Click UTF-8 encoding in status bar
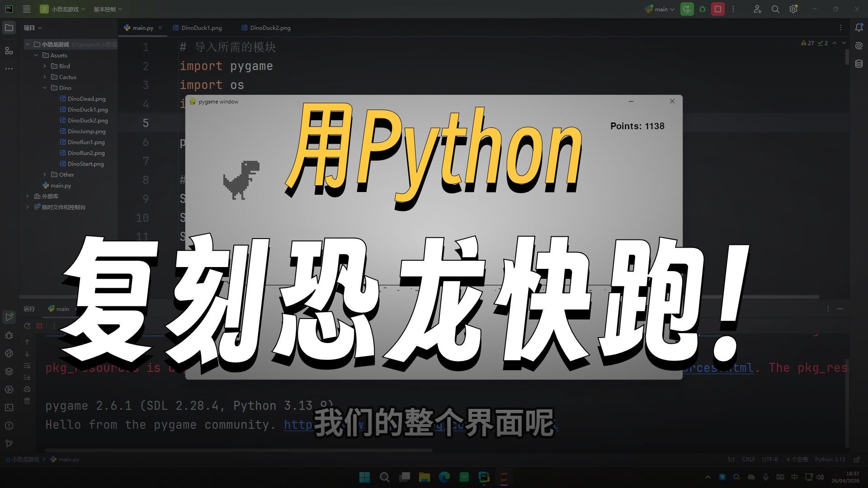 coord(770,459)
